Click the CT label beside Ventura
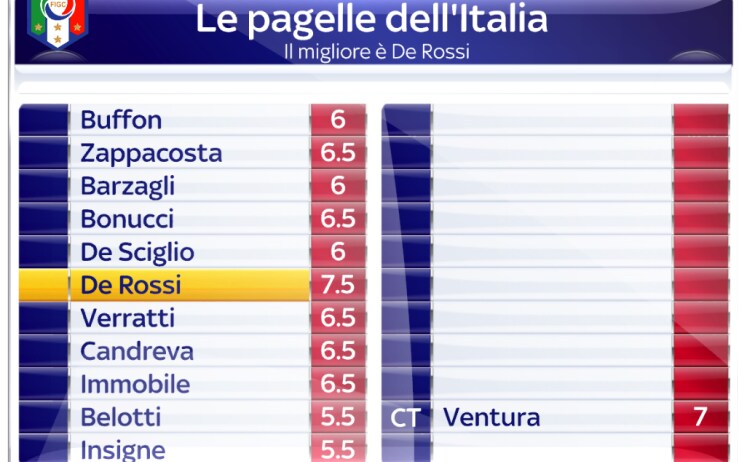 pos(405,418)
